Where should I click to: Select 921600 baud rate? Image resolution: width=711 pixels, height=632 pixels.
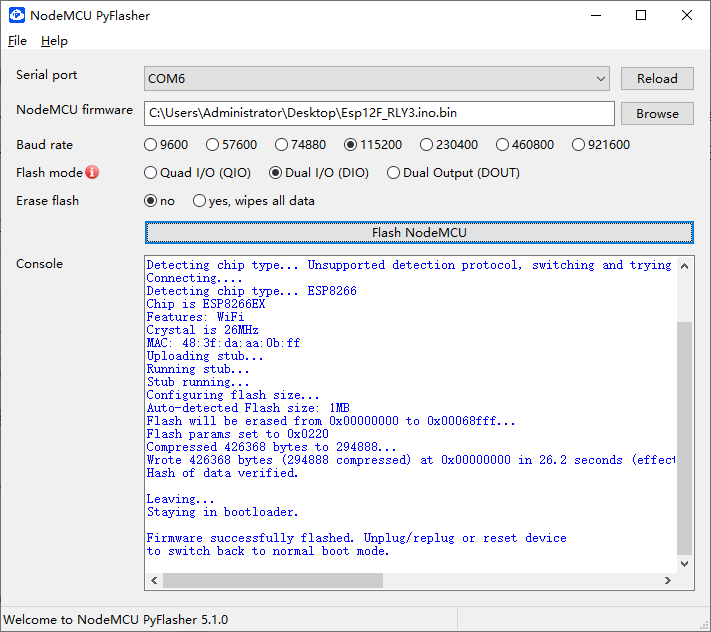coord(601,145)
